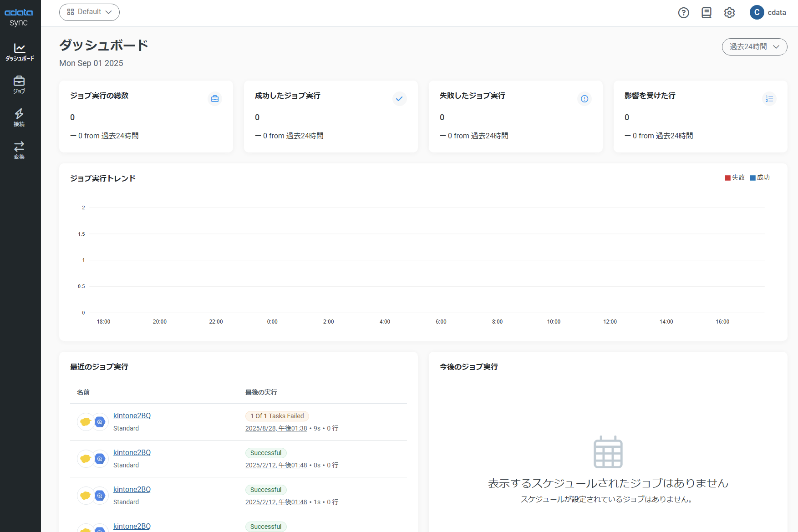Open the 変換 transformations page in sidebar
This screenshot has height=532, width=798.
(x=19, y=150)
